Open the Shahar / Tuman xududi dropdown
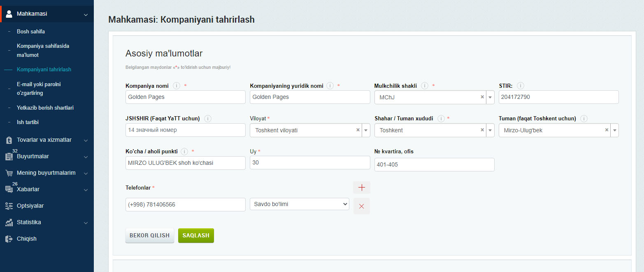644x272 pixels. 490,130
